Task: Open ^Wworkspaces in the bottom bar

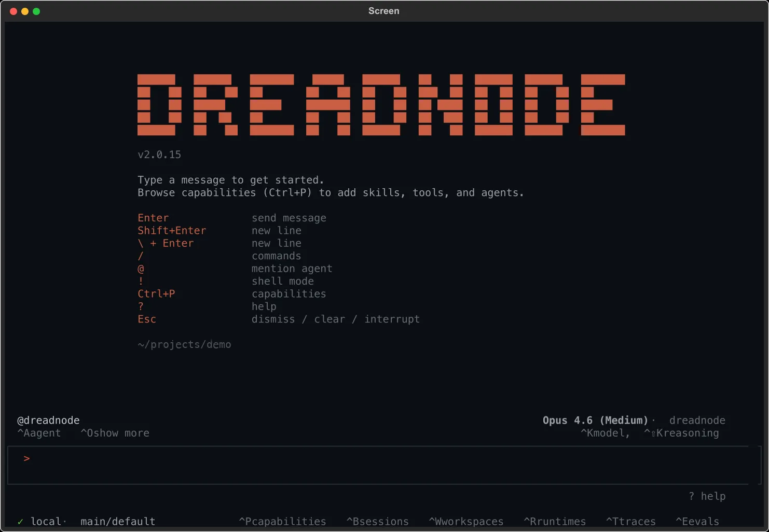Action: (x=466, y=522)
